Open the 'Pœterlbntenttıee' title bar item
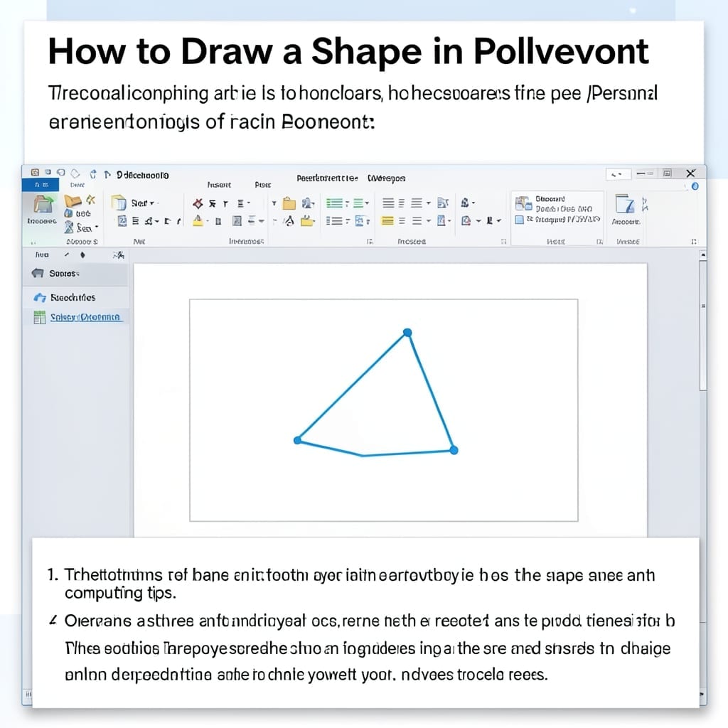The image size is (728, 728). click(x=327, y=178)
